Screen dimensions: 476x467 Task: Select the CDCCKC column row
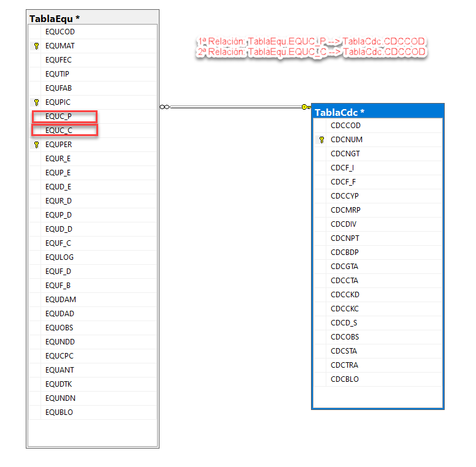(x=378, y=309)
